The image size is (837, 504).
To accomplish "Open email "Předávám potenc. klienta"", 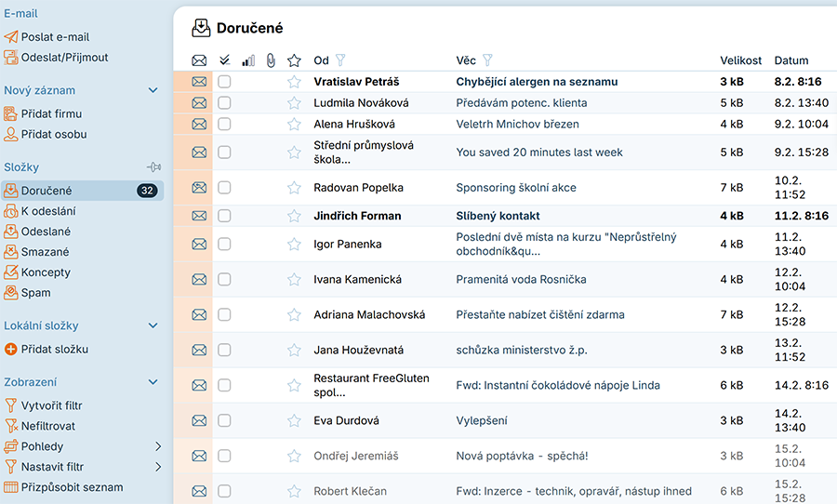I will 521,102.
